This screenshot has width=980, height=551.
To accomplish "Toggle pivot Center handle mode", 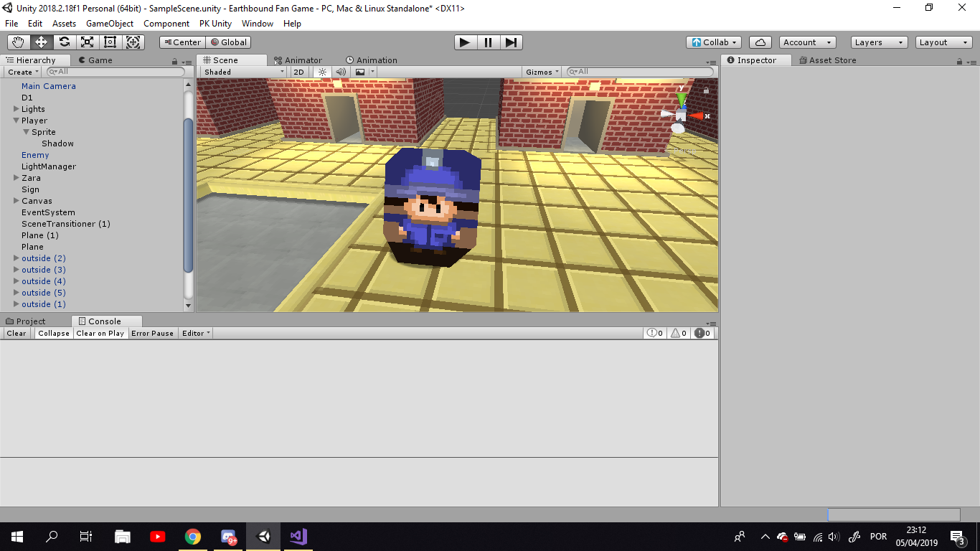I will (182, 42).
